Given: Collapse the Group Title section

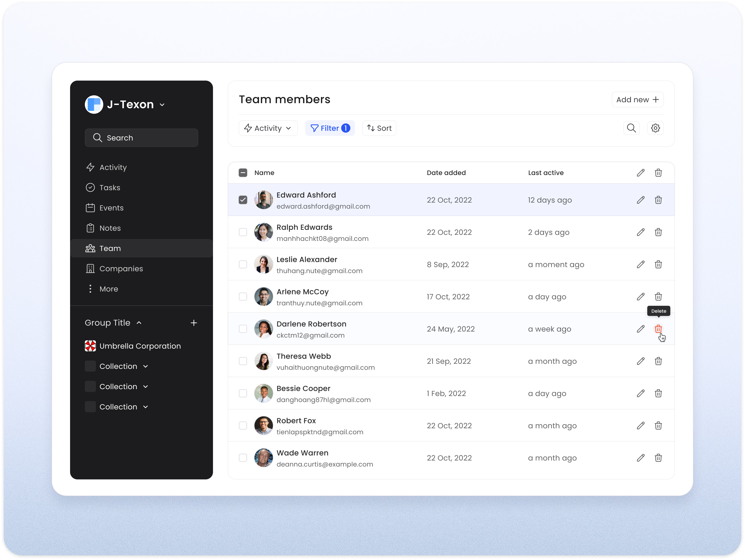Looking at the screenshot, I should click(x=139, y=322).
